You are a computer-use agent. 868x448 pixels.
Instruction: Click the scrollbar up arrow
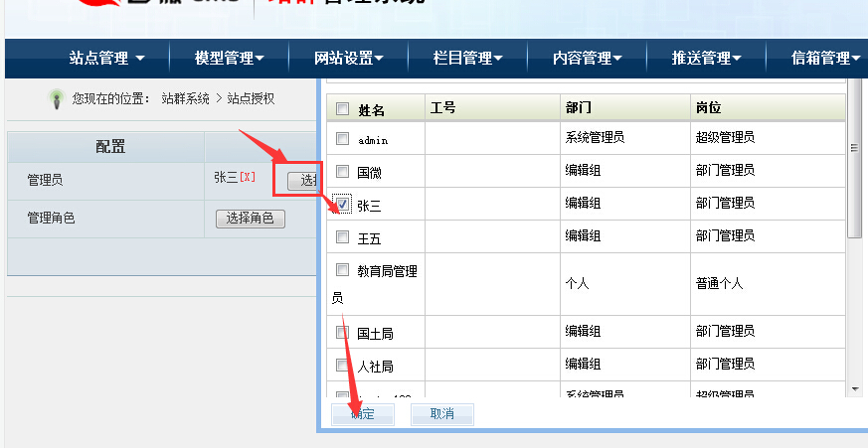(x=854, y=85)
